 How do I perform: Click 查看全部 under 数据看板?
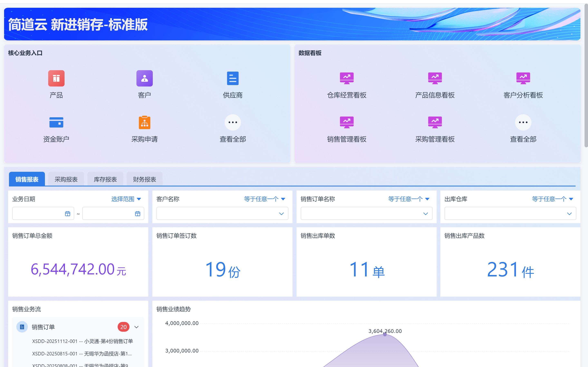click(523, 122)
